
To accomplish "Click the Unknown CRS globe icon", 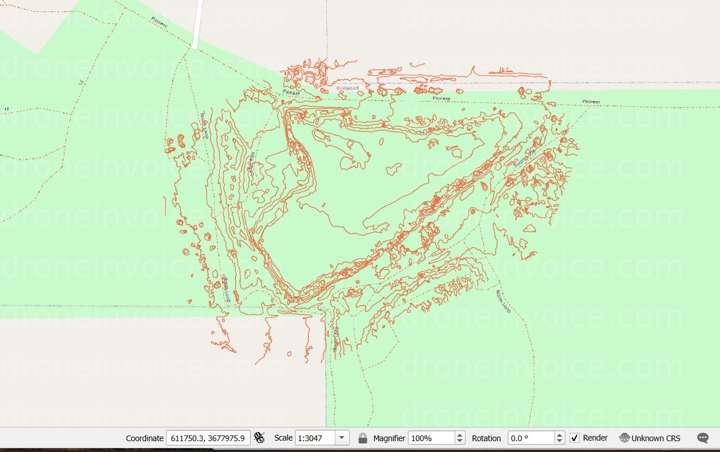I will [624, 438].
